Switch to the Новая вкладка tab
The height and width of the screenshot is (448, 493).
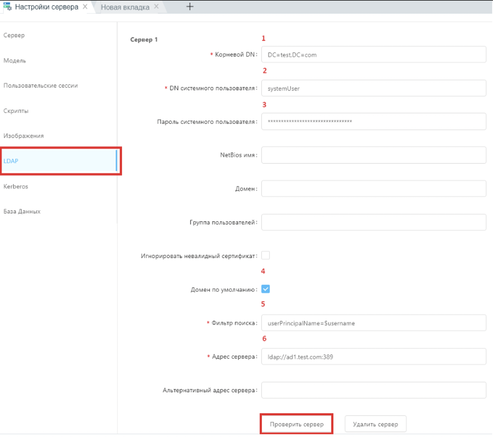(125, 7)
